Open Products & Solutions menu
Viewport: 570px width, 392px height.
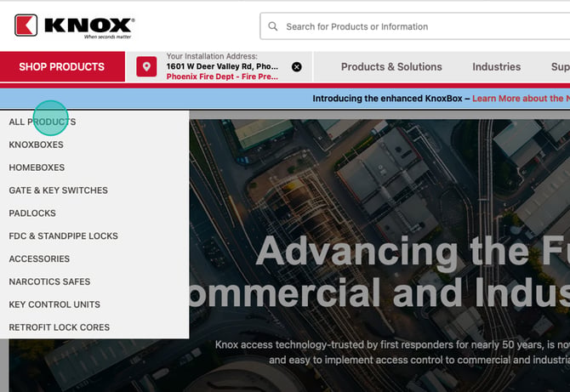[391, 67]
